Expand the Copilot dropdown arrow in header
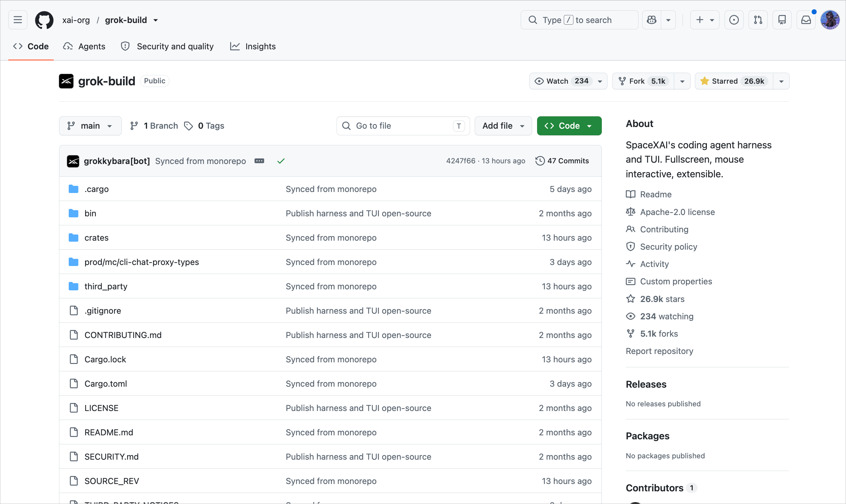The height and width of the screenshot is (504, 846). pos(668,20)
